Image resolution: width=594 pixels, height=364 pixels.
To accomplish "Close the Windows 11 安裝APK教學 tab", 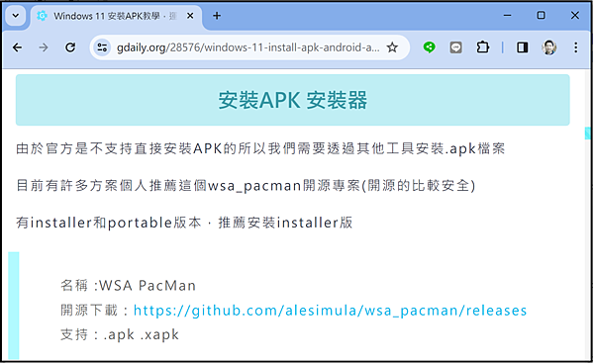I will [x=190, y=16].
